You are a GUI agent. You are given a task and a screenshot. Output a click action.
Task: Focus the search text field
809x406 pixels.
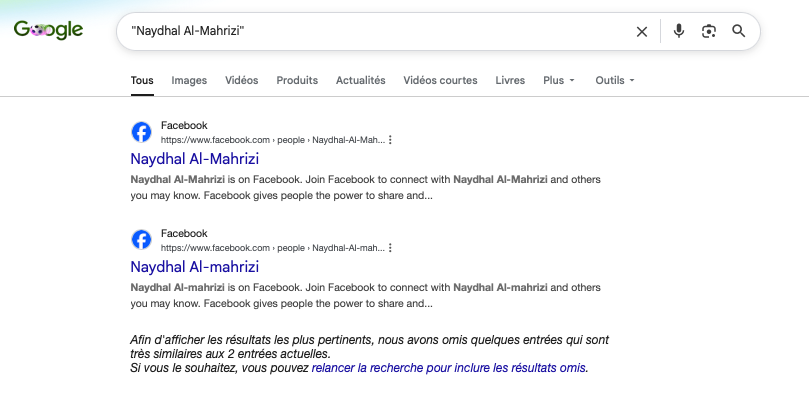[379, 31]
